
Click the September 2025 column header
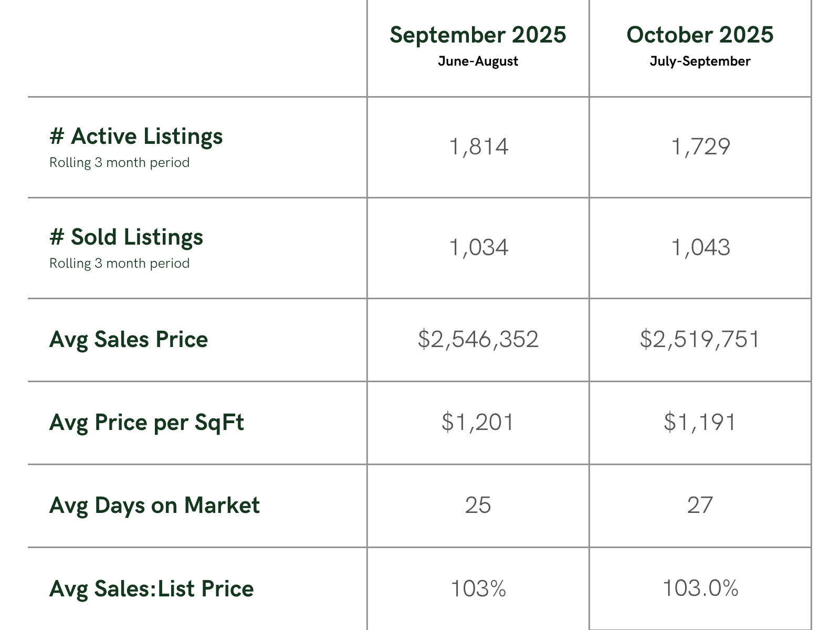point(478,35)
